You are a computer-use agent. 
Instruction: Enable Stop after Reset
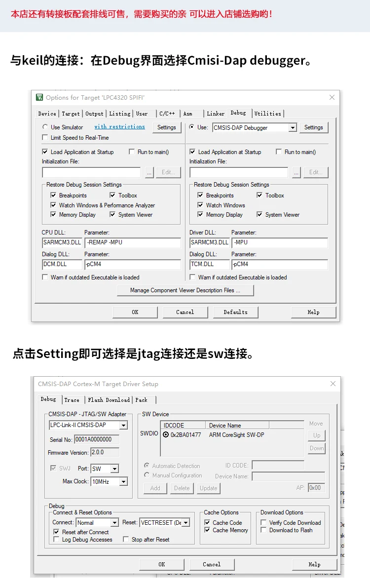click(126, 539)
